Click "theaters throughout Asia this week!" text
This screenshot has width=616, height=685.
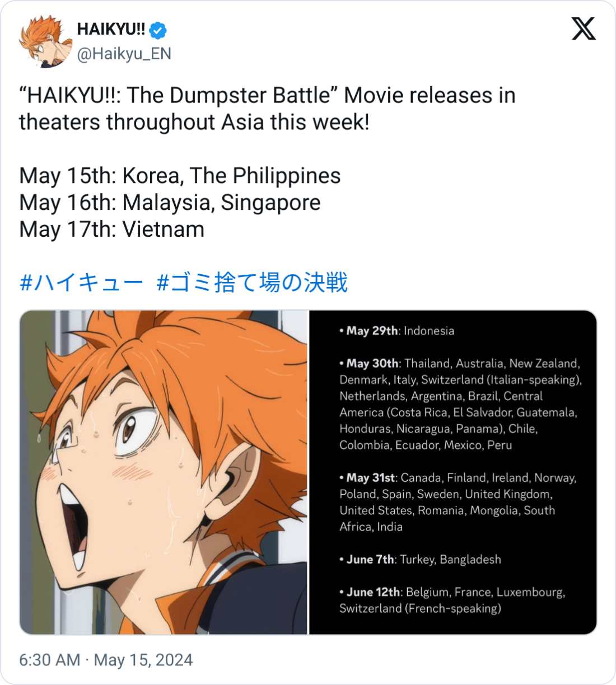[x=194, y=122]
